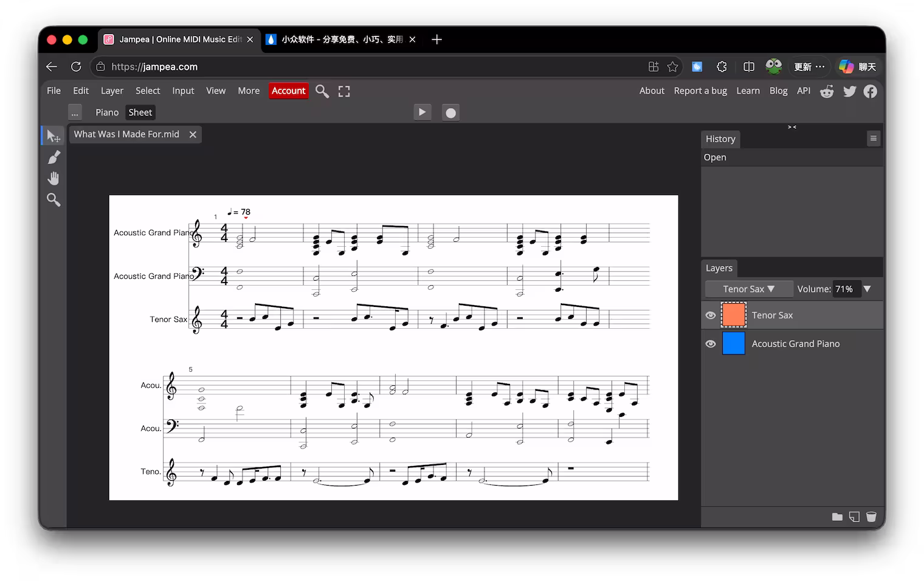Image resolution: width=924 pixels, height=581 pixels.
Task: Open the Layer menu
Action: (112, 91)
